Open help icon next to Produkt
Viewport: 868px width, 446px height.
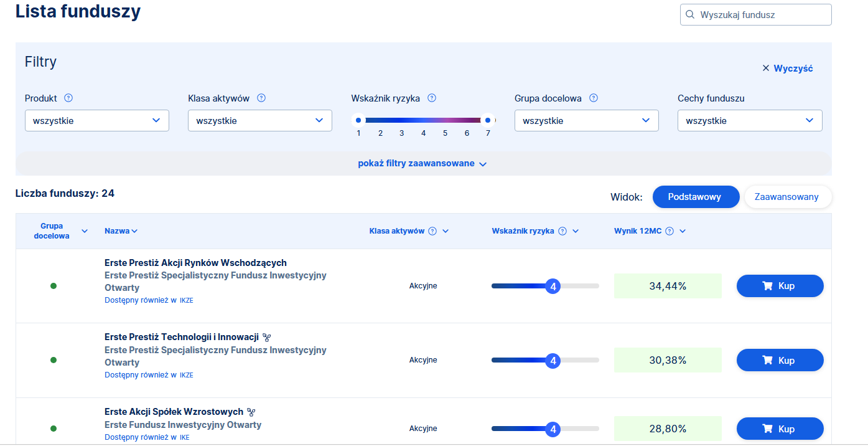(x=68, y=98)
